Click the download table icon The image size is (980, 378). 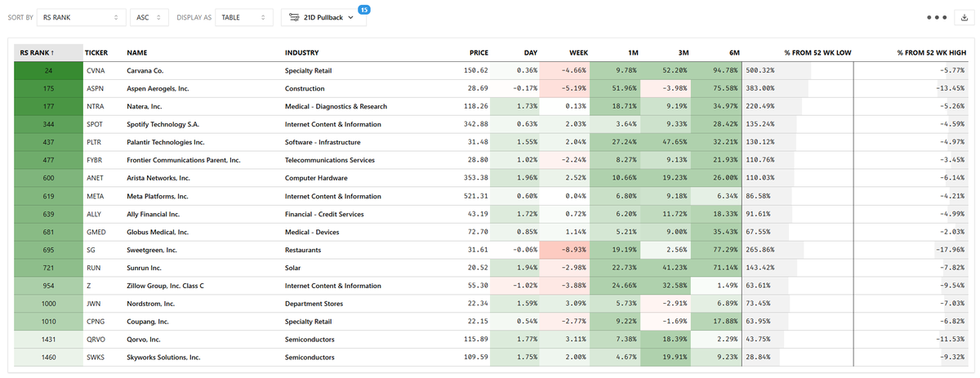(x=964, y=17)
